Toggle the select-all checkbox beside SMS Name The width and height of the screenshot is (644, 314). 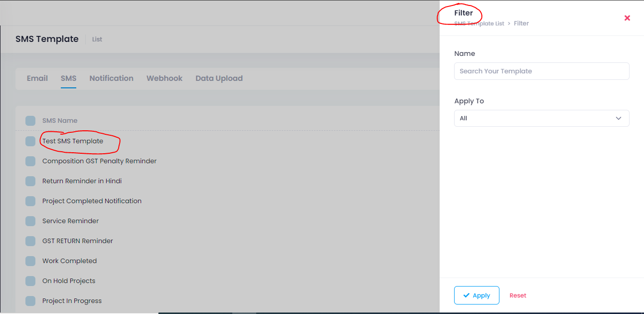30,121
